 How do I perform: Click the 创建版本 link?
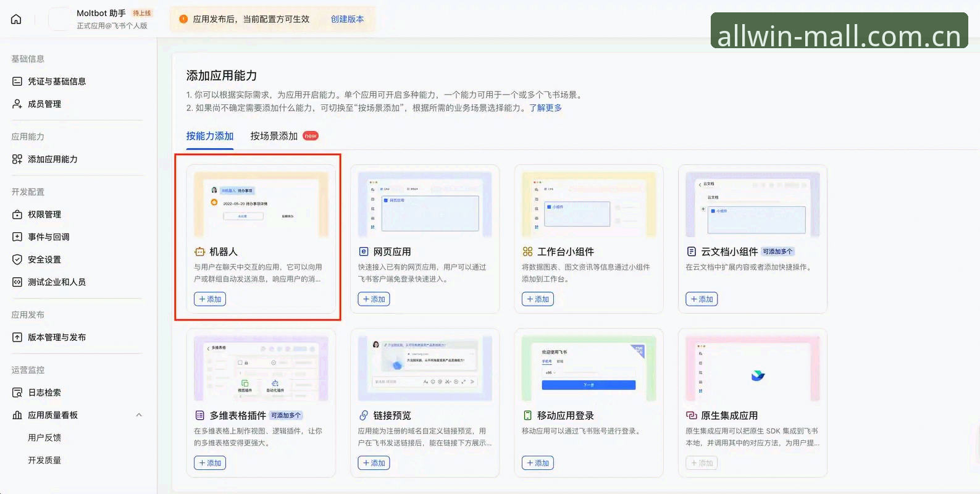click(347, 19)
